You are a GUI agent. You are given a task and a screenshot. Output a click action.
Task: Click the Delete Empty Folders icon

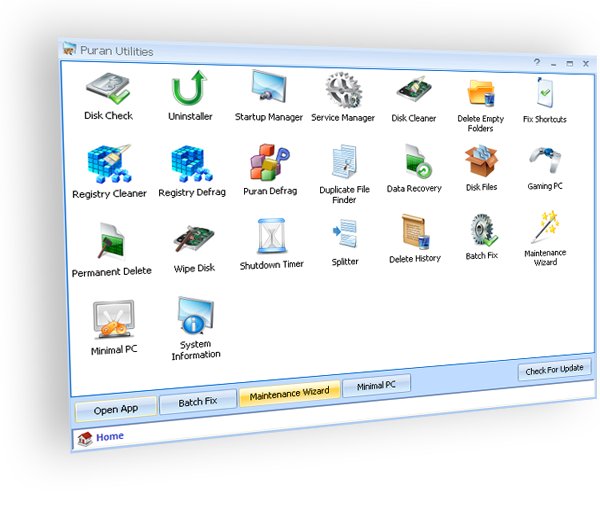481,93
